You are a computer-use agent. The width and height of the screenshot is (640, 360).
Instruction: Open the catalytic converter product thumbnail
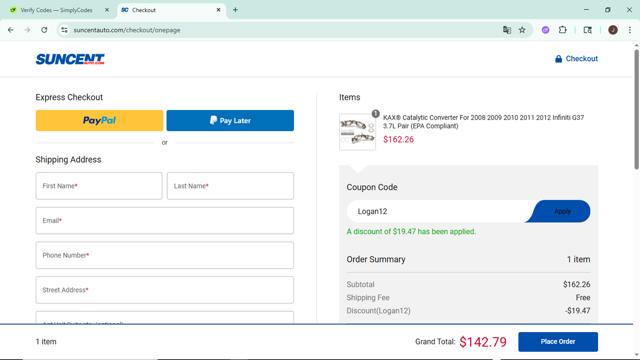[358, 132]
